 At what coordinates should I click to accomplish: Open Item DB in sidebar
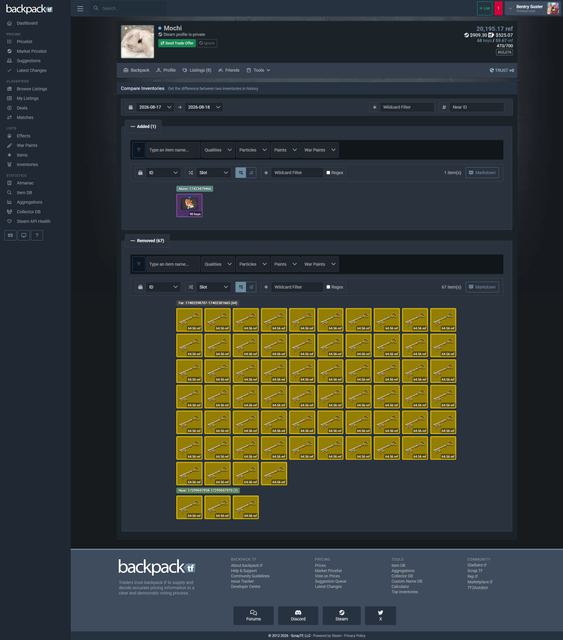(x=24, y=193)
